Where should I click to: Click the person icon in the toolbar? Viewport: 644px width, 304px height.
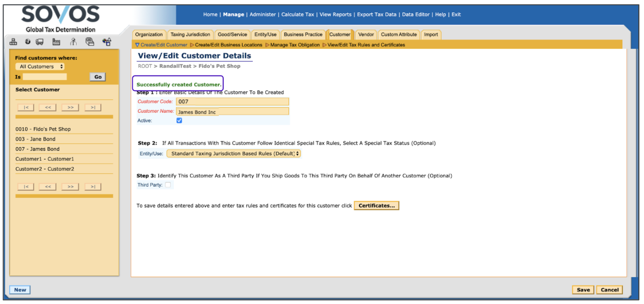click(73, 42)
